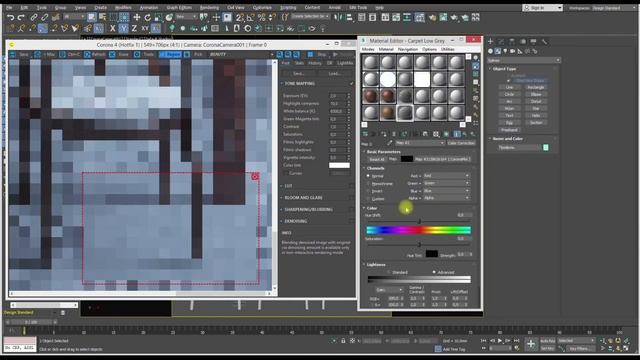Click Show Shaded Material in Viewport icon
Screen dimensions: 640x360
(x=446, y=134)
